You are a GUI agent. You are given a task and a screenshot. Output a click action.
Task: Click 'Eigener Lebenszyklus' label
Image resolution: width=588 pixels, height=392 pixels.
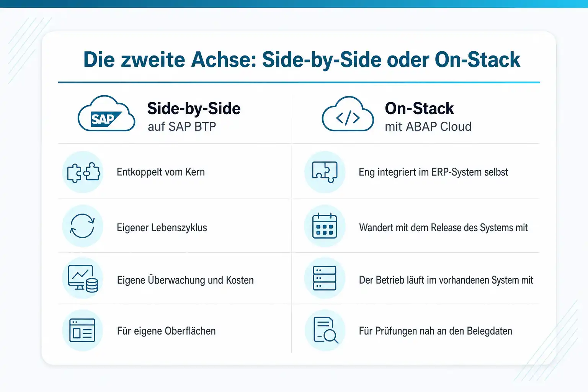(162, 228)
